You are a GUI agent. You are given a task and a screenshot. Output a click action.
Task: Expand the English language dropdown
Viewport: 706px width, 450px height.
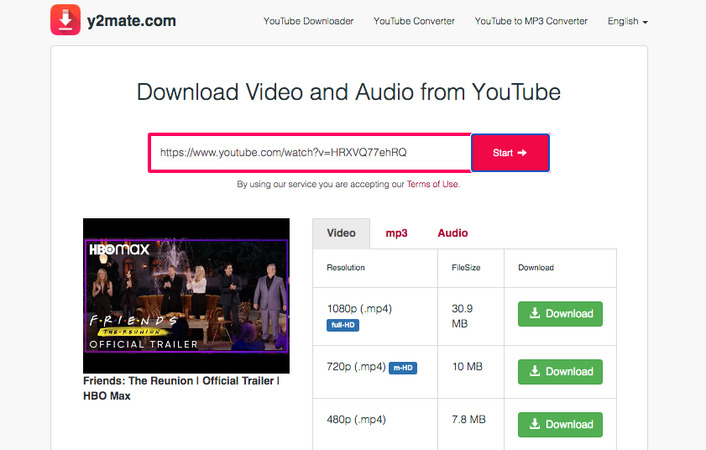(627, 21)
